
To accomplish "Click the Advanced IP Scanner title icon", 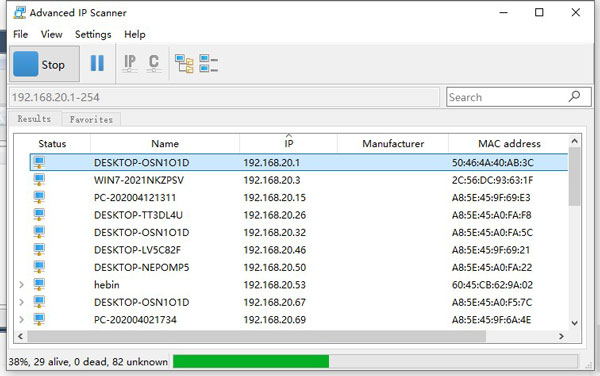I will tap(20, 13).
